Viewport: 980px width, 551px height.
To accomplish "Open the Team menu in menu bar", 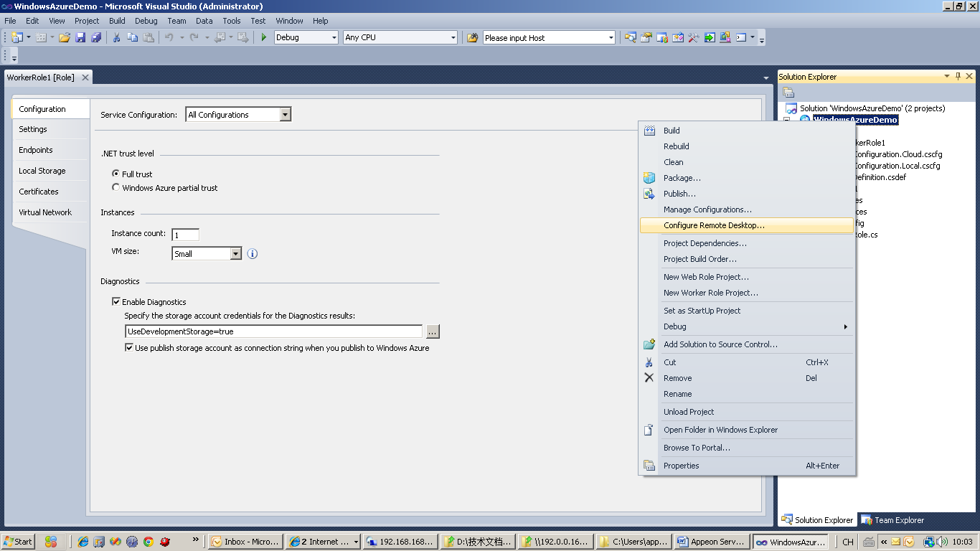I will click(176, 21).
